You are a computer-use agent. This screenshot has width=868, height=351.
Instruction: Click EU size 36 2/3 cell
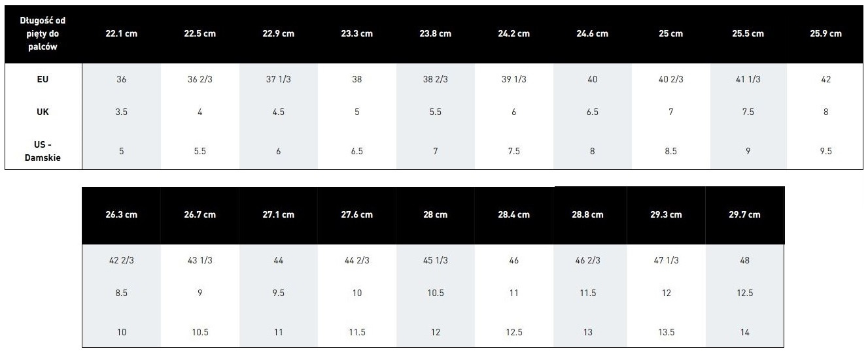click(200, 79)
